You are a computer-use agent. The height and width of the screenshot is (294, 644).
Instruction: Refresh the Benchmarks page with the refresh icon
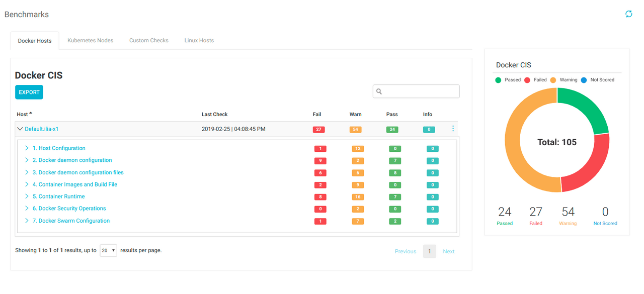click(628, 14)
